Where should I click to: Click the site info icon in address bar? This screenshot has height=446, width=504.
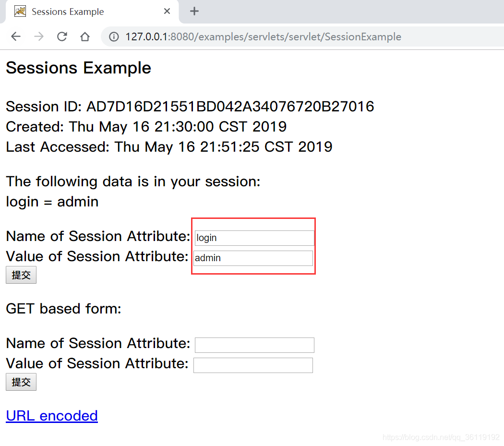point(113,36)
